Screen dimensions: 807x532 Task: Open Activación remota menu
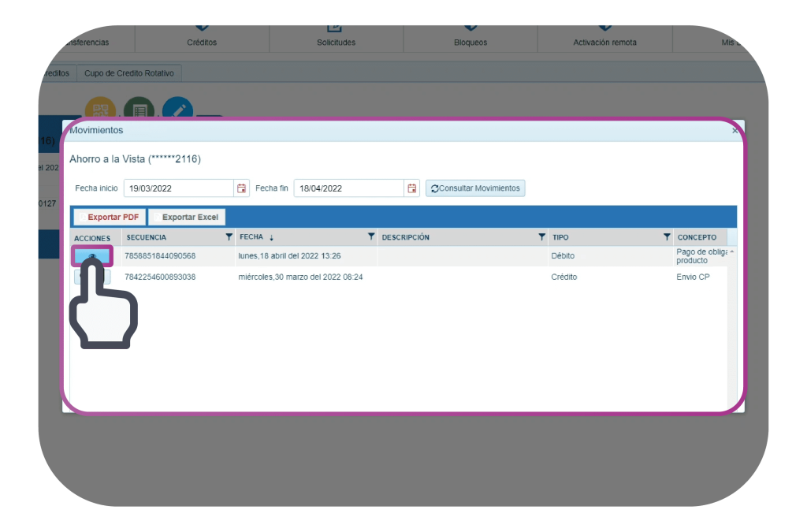point(604,42)
